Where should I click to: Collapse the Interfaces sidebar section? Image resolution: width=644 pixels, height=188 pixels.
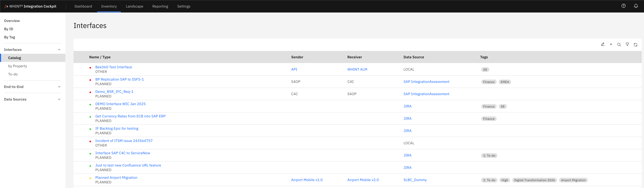59,50
